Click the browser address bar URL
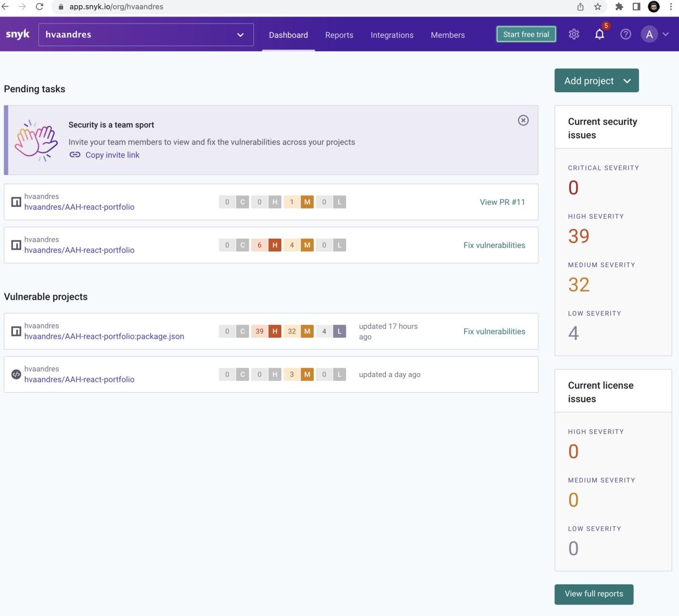This screenshot has height=616, width=679. [x=116, y=7]
